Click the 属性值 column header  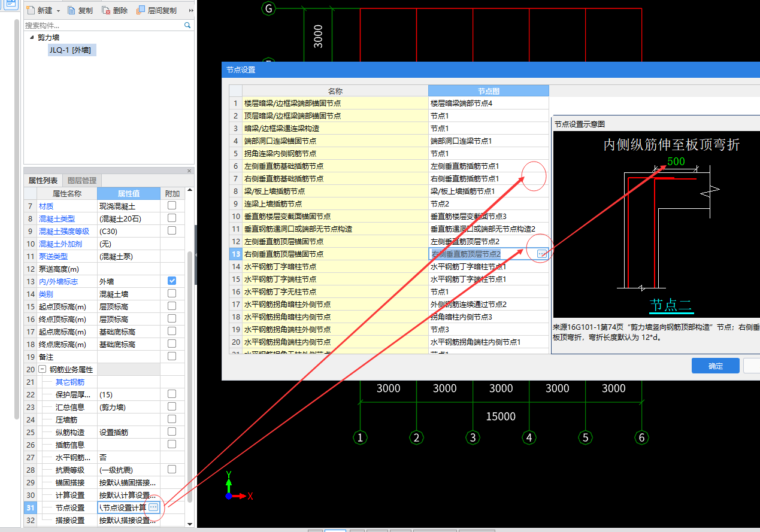point(128,193)
